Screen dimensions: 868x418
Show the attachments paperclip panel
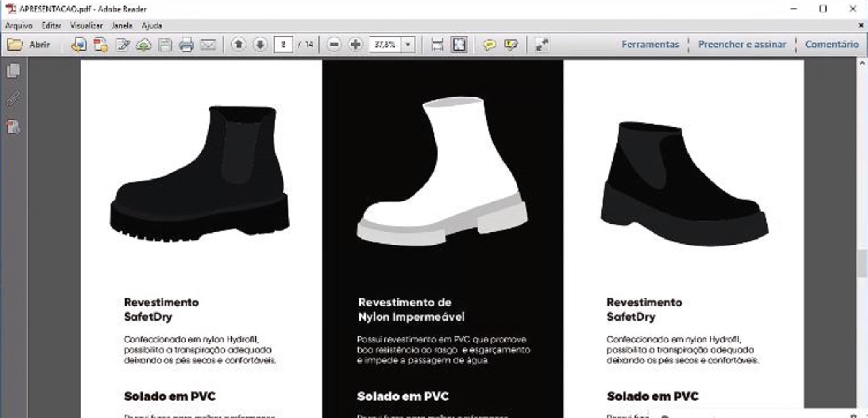point(13,99)
